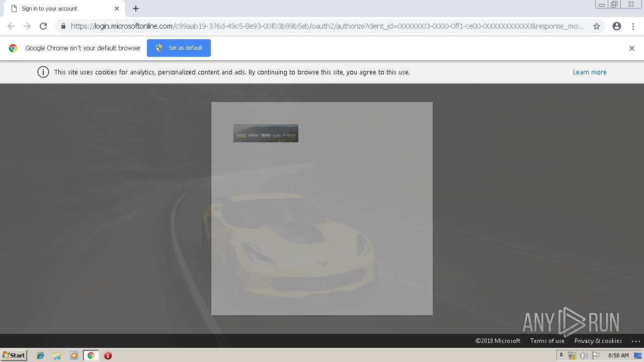Open the Windows Start menu
644x362 pixels.
(14, 355)
